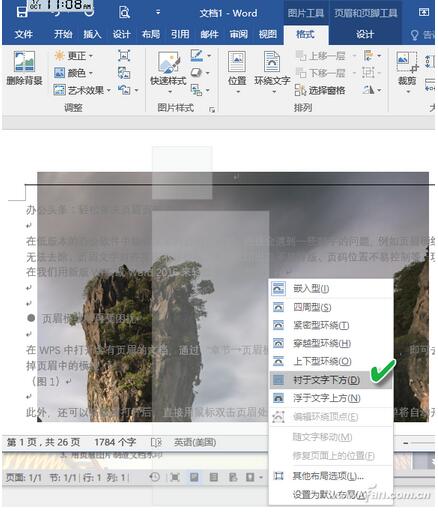Choose Through (穿越型环绕) wrap option

[x=331, y=343]
